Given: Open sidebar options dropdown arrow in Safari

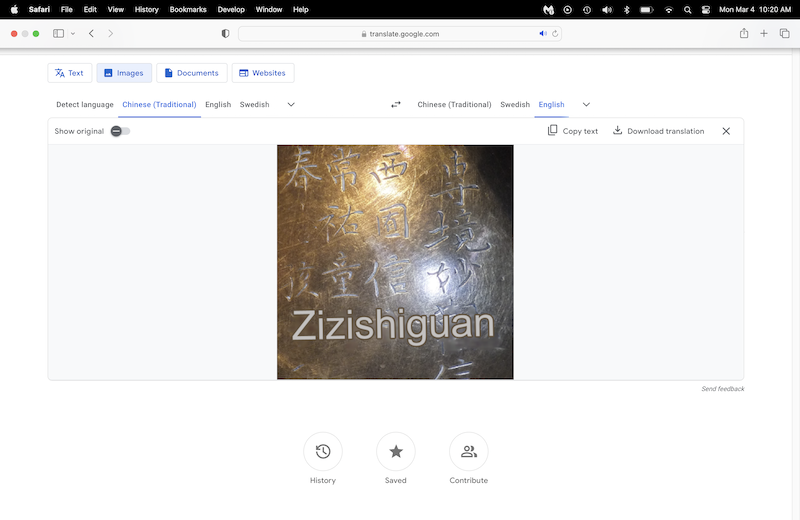Looking at the screenshot, I should point(73,33).
